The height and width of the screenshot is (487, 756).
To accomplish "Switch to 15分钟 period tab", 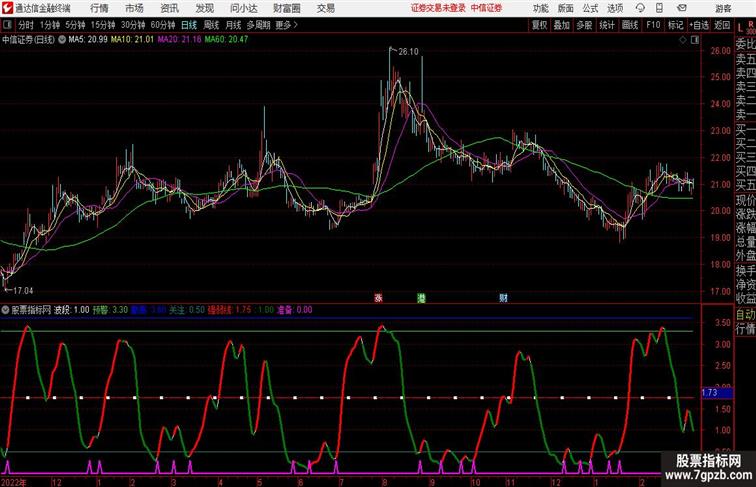I will click(x=103, y=25).
